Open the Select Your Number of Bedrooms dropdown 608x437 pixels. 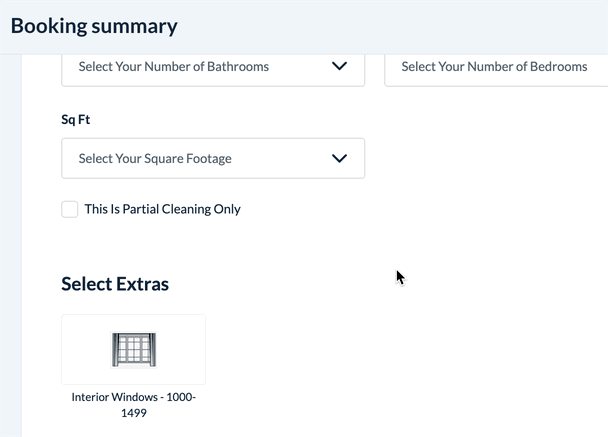[x=495, y=67]
